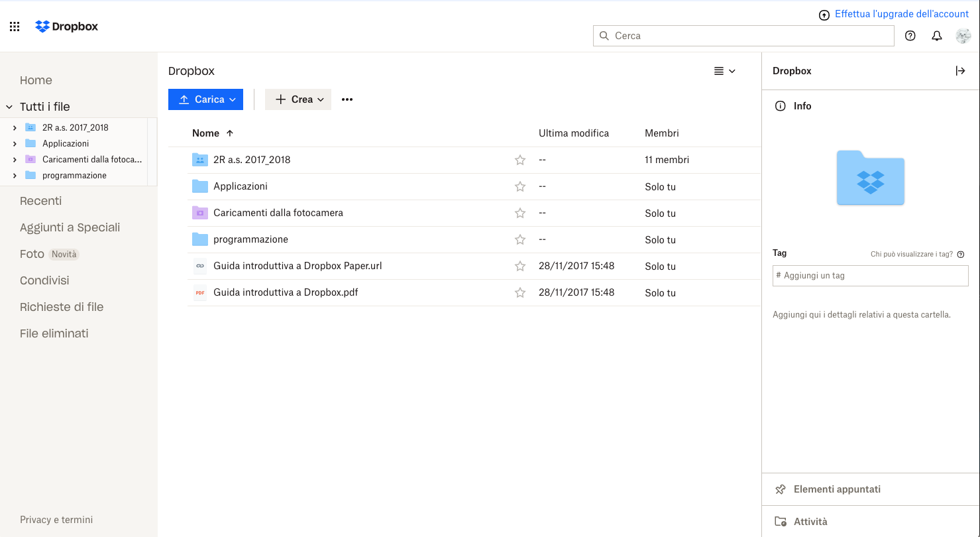This screenshot has width=980, height=537.
Task: Click the Dropbox folder title breadcrumb
Action: [x=191, y=71]
